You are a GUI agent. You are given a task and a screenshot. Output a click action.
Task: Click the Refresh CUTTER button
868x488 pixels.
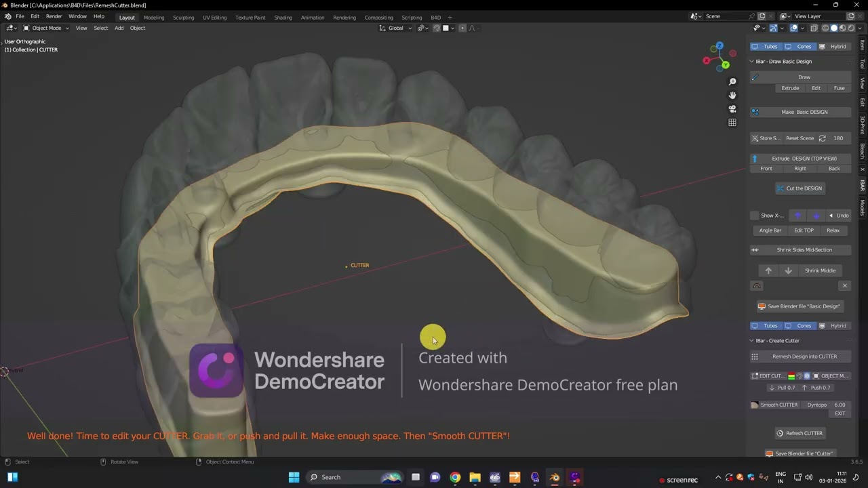(x=800, y=433)
